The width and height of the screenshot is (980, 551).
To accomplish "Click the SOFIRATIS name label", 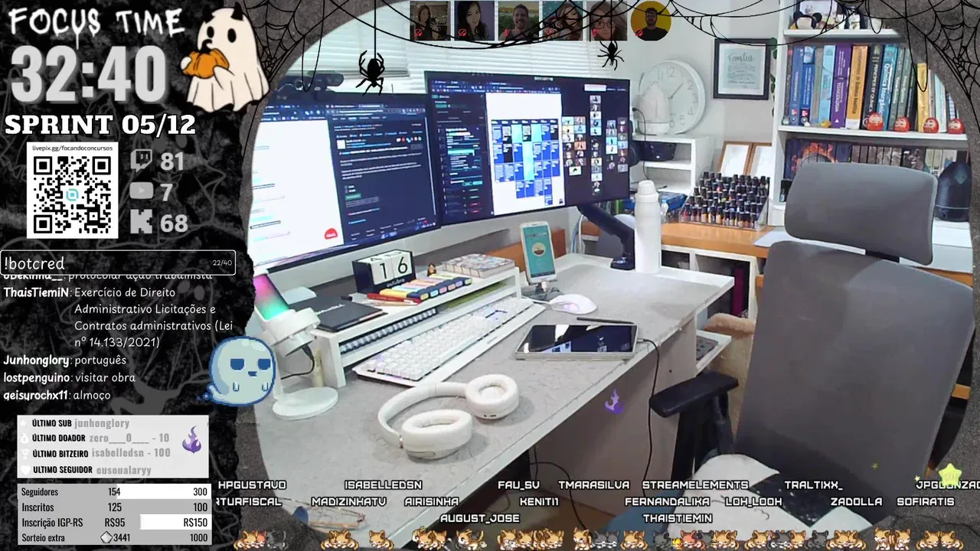I will [x=926, y=502].
